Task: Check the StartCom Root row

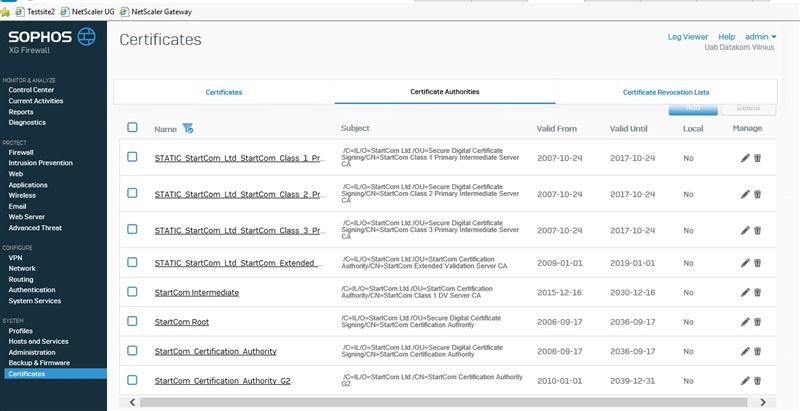Action: pyautogui.click(x=132, y=321)
